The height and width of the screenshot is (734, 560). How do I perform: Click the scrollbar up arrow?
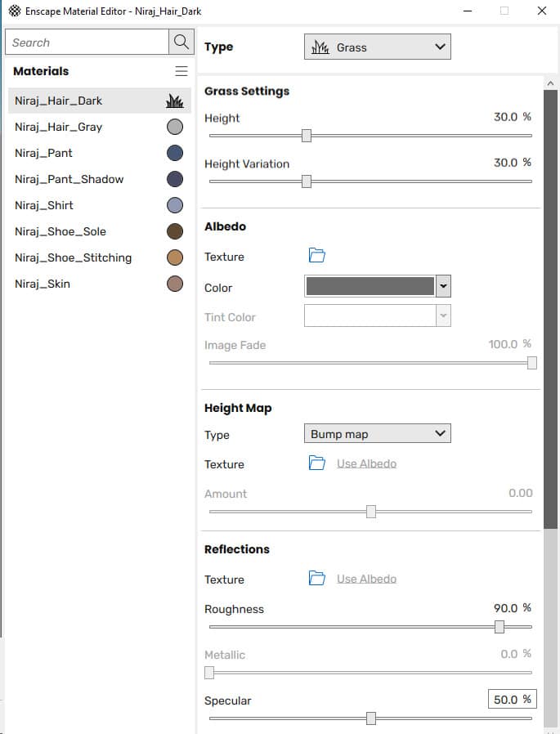(x=550, y=83)
